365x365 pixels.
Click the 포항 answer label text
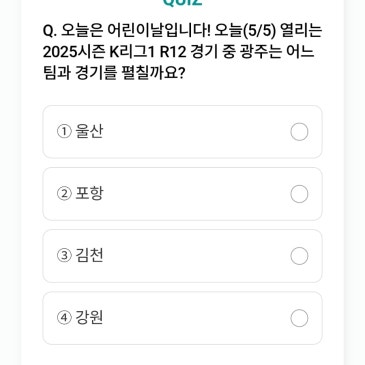coord(89,193)
